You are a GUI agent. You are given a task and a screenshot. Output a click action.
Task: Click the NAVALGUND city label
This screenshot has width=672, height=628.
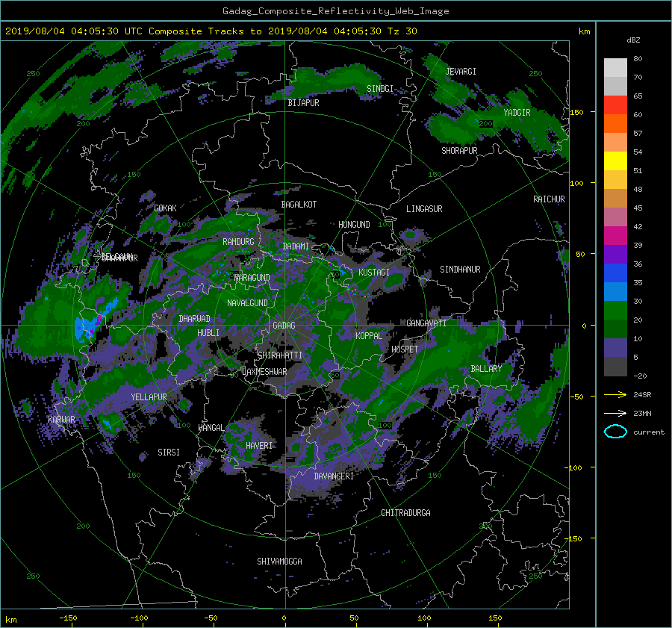point(247,303)
